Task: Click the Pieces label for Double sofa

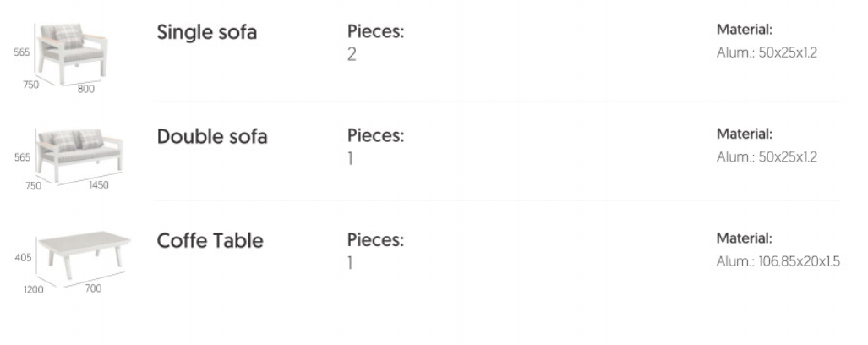Action: 376,136
